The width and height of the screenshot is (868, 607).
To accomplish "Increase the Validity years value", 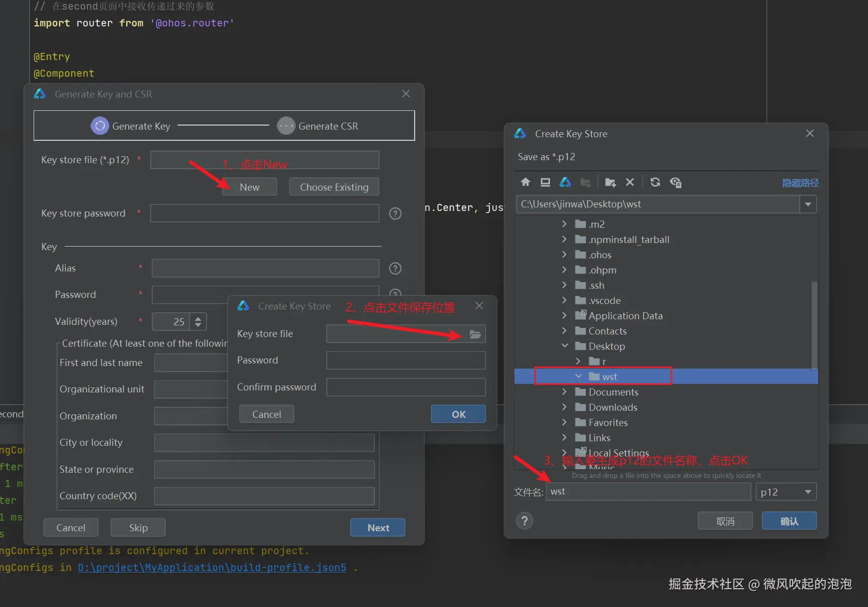I will pos(198,318).
